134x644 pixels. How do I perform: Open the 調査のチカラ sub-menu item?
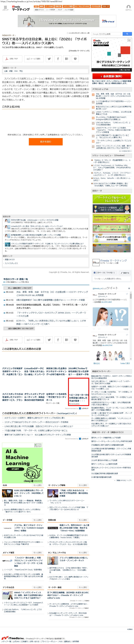[39, 10]
